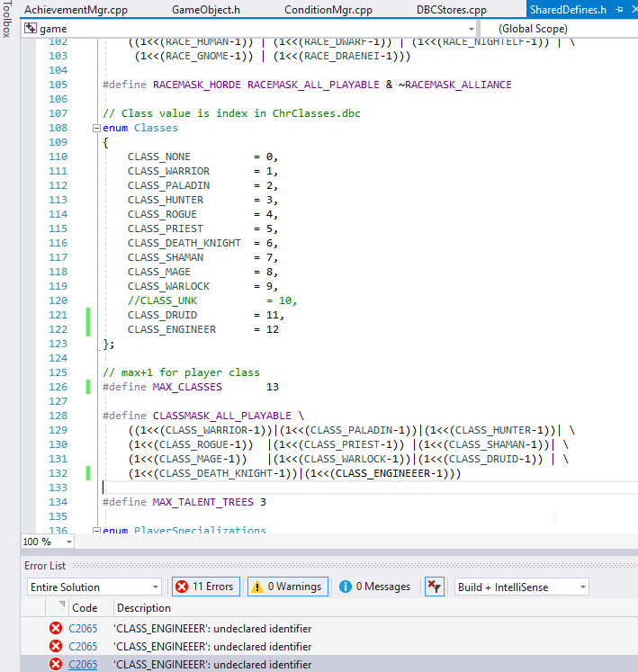Click the CLASS_DEATH_KNIGHT enum entry
The height and width of the screenshot is (672, 638).
click(184, 244)
